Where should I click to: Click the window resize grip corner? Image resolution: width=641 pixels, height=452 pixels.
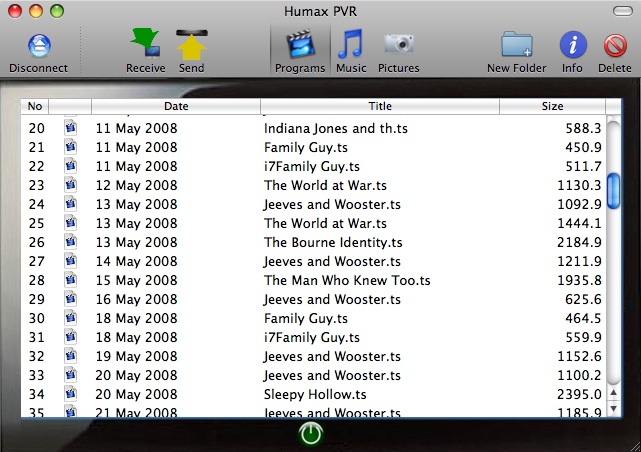coord(636,447)
